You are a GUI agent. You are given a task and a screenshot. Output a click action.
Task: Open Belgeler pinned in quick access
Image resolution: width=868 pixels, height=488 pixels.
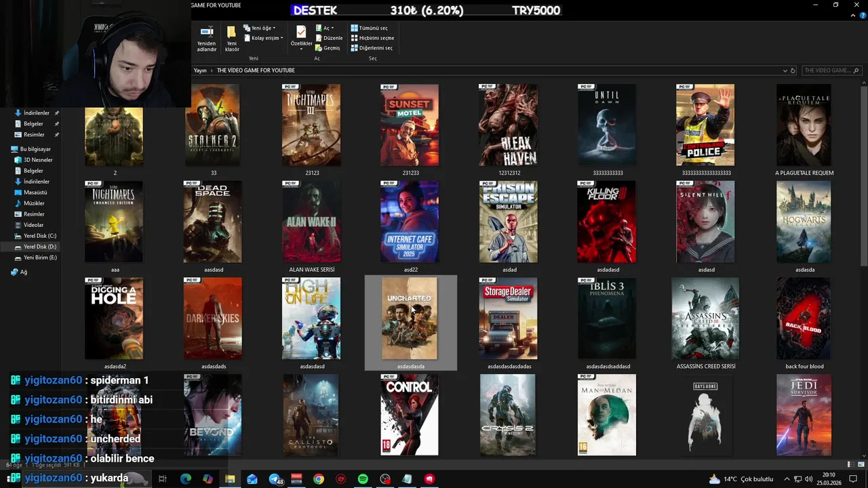[x=33, y=124]
